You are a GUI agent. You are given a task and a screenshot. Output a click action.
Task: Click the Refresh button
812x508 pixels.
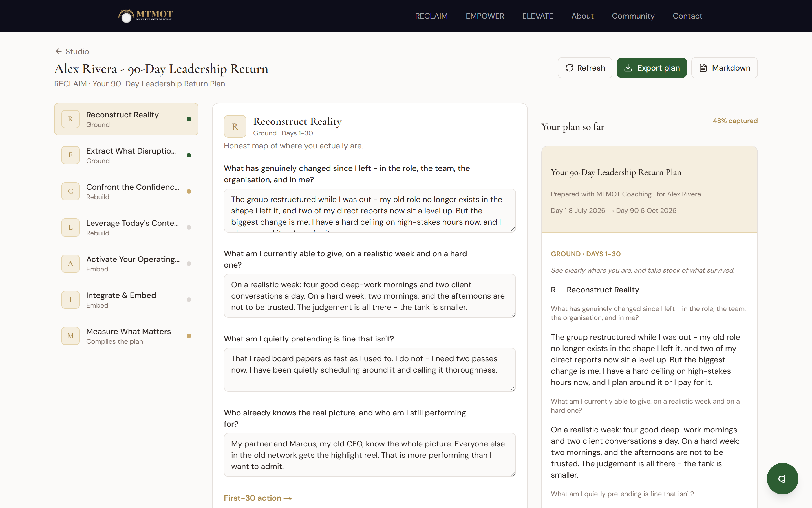pos(585,68)
